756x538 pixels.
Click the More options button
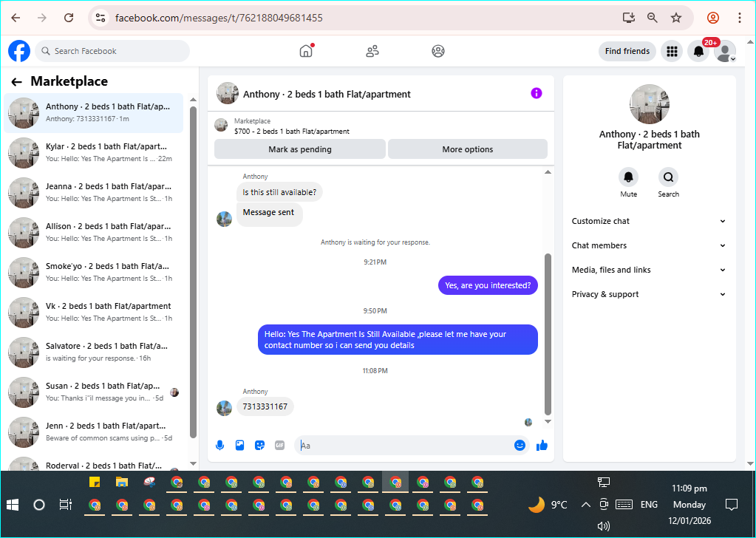pos(468,149)
